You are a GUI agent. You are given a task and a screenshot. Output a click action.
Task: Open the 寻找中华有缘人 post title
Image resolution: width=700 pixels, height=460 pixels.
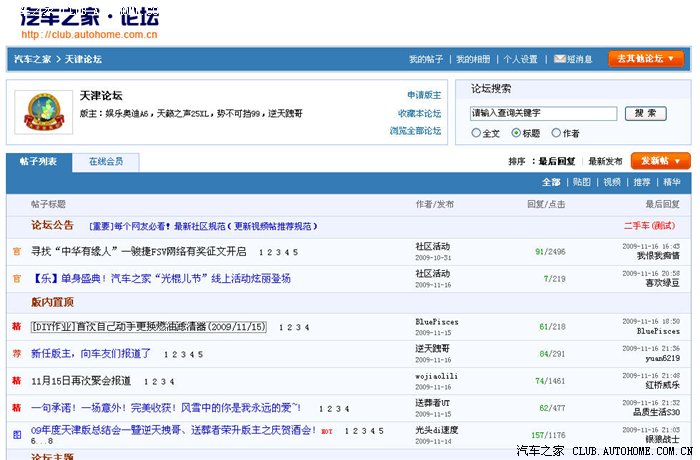point(139,251)
